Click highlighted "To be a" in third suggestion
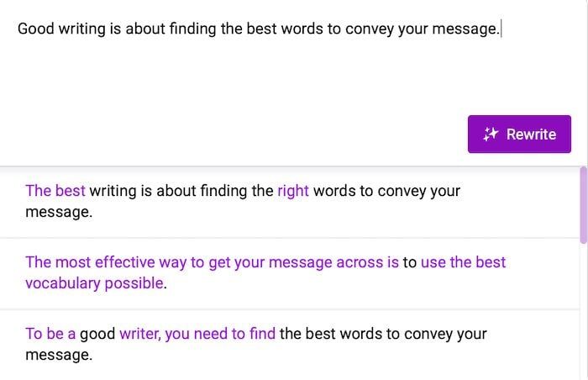 [50, 334]
